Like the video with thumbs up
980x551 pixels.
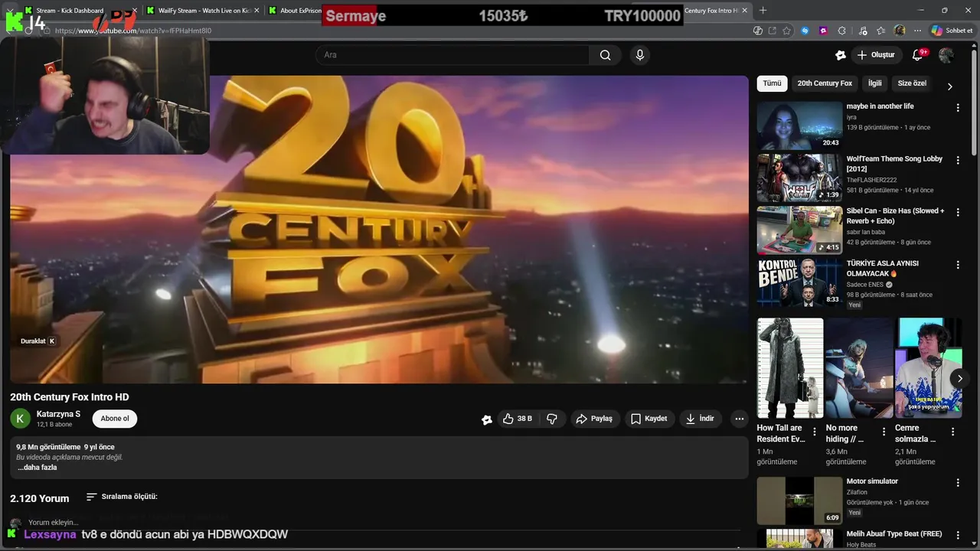517,419
